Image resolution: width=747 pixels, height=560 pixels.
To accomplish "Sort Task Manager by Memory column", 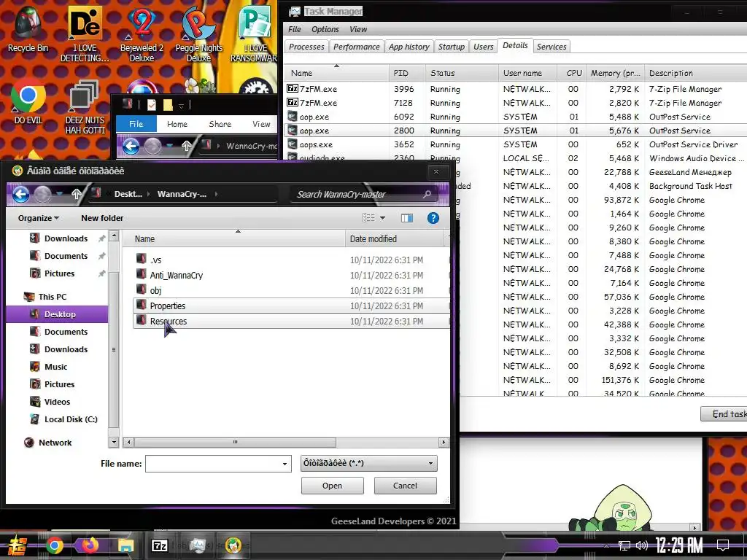I will (x=615, y=74).
